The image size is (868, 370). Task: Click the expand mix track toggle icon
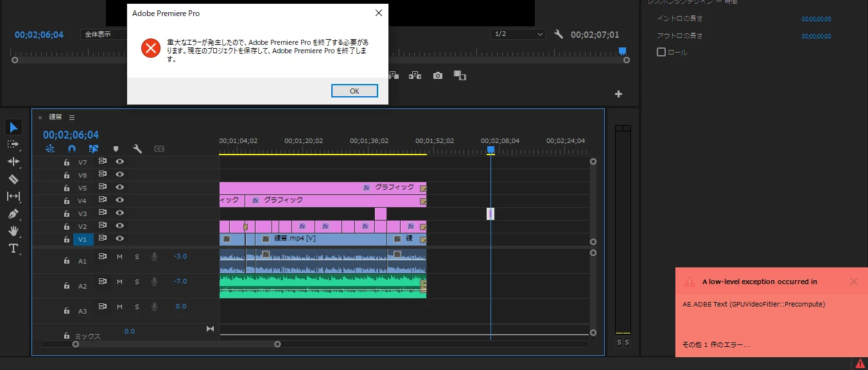click(210, 329)
